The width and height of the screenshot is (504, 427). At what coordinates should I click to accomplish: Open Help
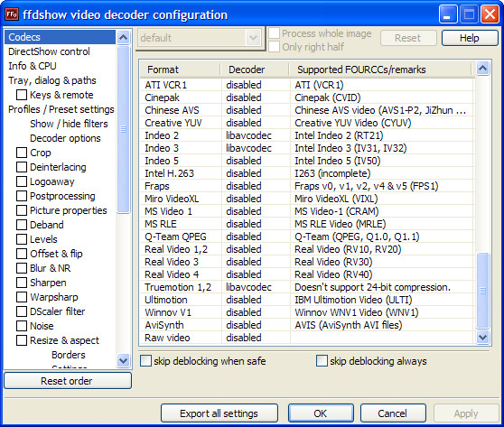click(470, 38)
